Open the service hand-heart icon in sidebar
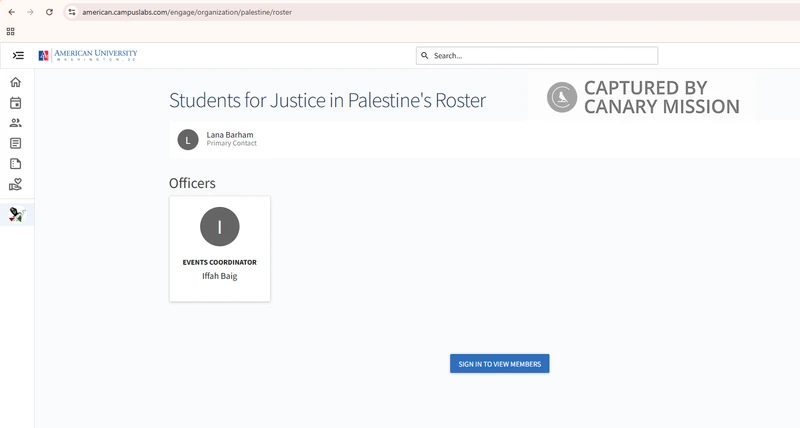The height and width of the screenshot is (428, 800). point(16,184)
